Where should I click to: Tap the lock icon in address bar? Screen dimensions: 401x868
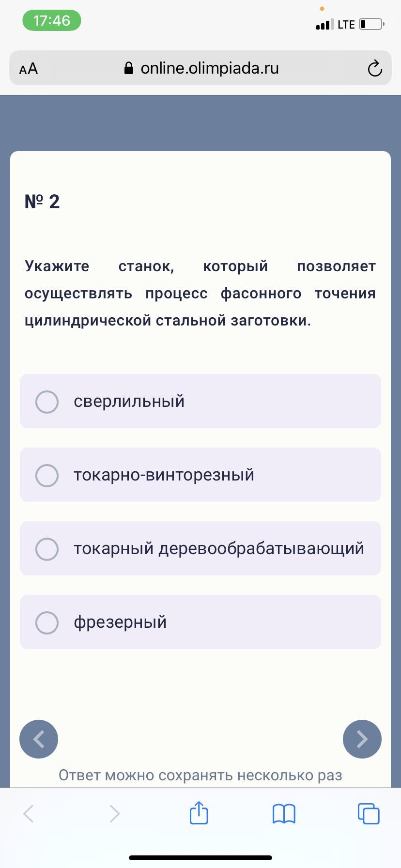point(129,68)
